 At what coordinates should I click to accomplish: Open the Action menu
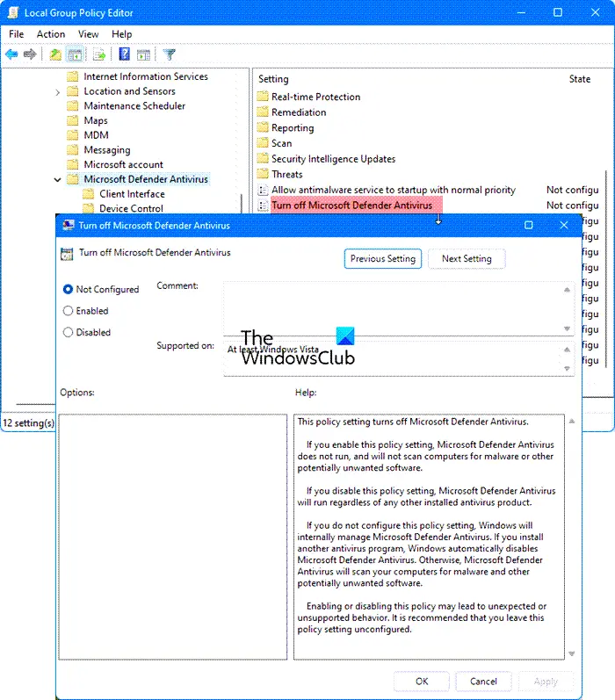point(50,34)
